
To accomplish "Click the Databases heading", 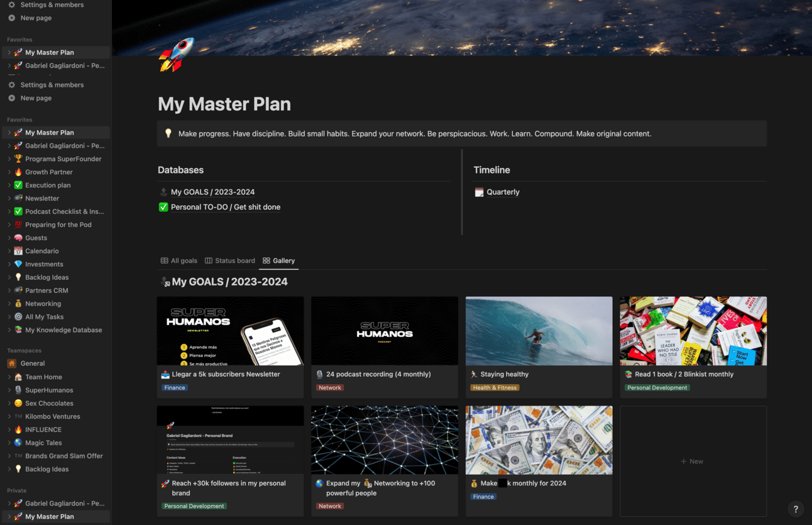I will pyautogui.click(x=180, y=170).
